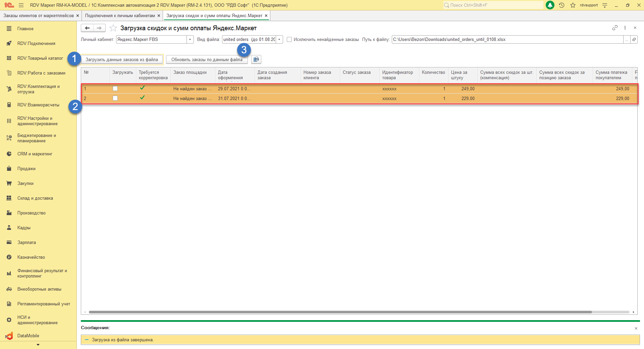
Task: Open Закупки section
Action: [25, 183]
